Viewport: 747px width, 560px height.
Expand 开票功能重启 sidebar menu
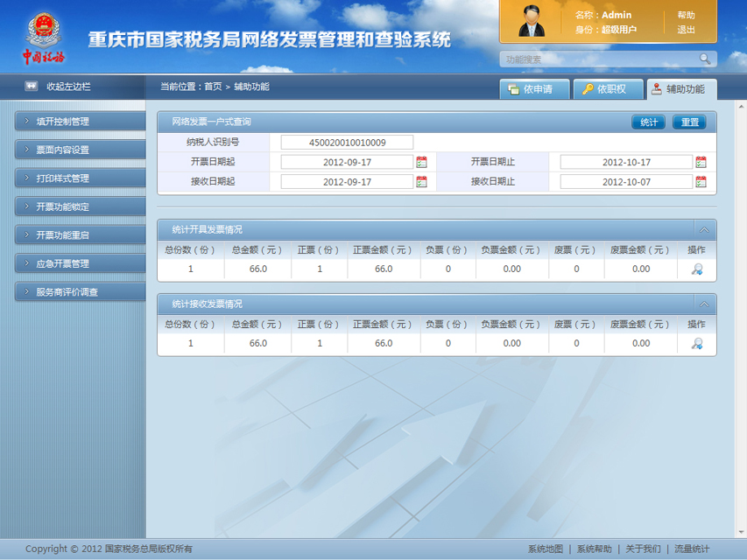point(80,235)
